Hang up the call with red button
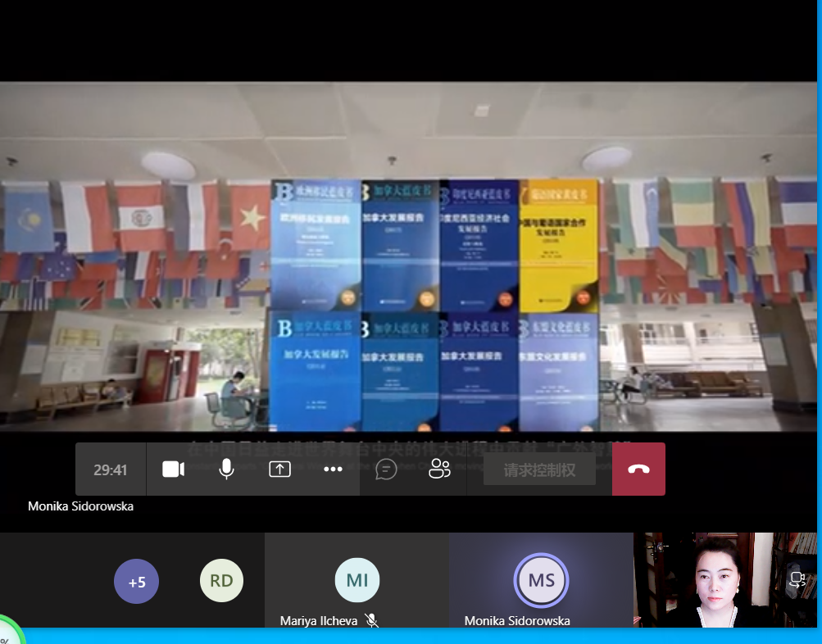Screen dimensions: 822x644 click(x=638, y=469)
